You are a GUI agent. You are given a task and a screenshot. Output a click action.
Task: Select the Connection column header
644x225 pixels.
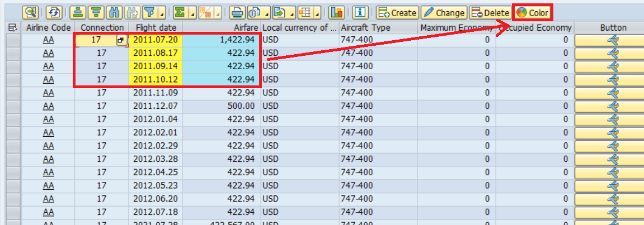[102, 28]
